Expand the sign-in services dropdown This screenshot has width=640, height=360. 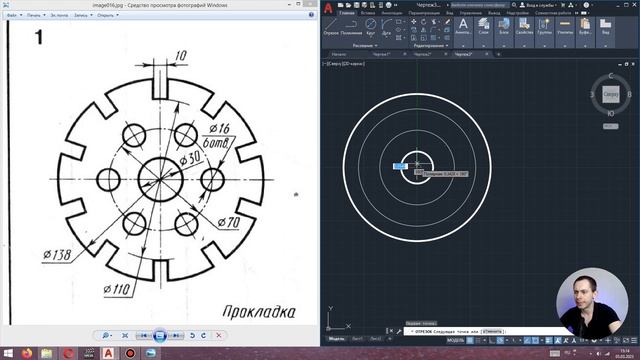(x=556, y=5)
